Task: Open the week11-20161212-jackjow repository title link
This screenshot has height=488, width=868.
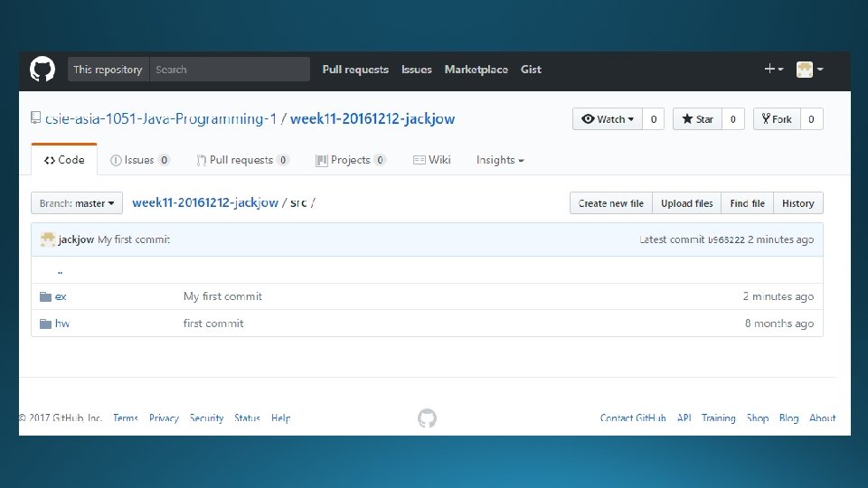Action: [373, 119]
